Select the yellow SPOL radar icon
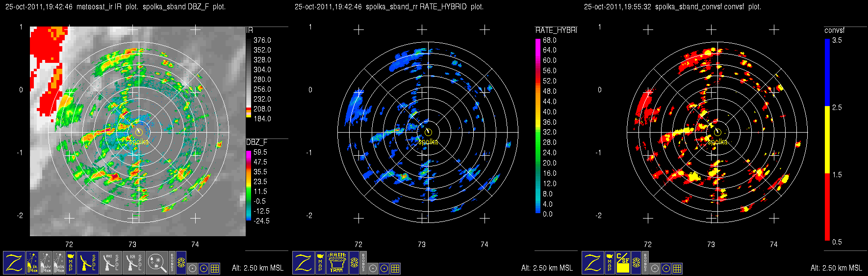 coord(88,263)
